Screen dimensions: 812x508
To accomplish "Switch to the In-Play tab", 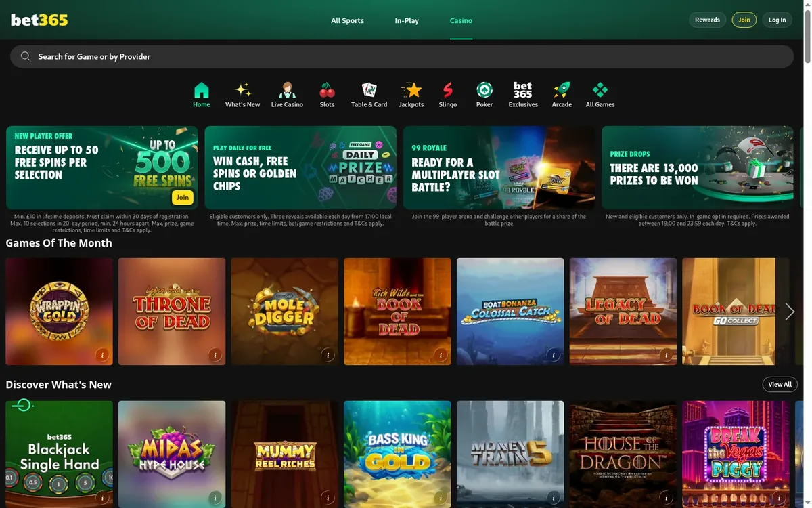I will pyautogui.click(x=407, y=20).
